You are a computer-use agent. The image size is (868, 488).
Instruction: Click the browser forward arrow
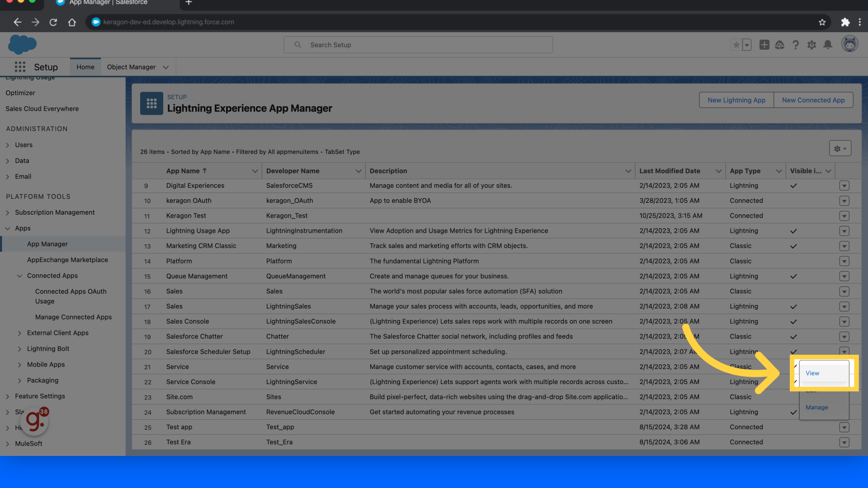point(35,22)
